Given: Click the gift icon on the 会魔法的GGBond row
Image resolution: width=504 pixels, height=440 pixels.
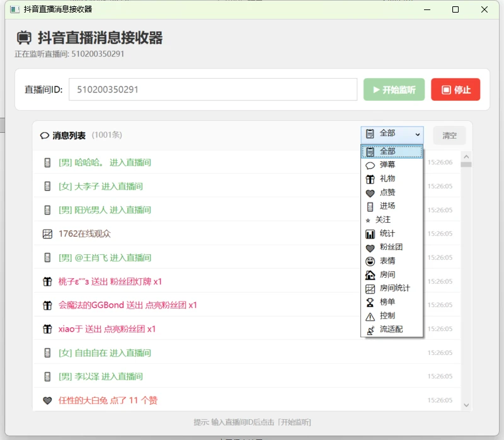Looking at the screenshot, I should tap(47, 305).
